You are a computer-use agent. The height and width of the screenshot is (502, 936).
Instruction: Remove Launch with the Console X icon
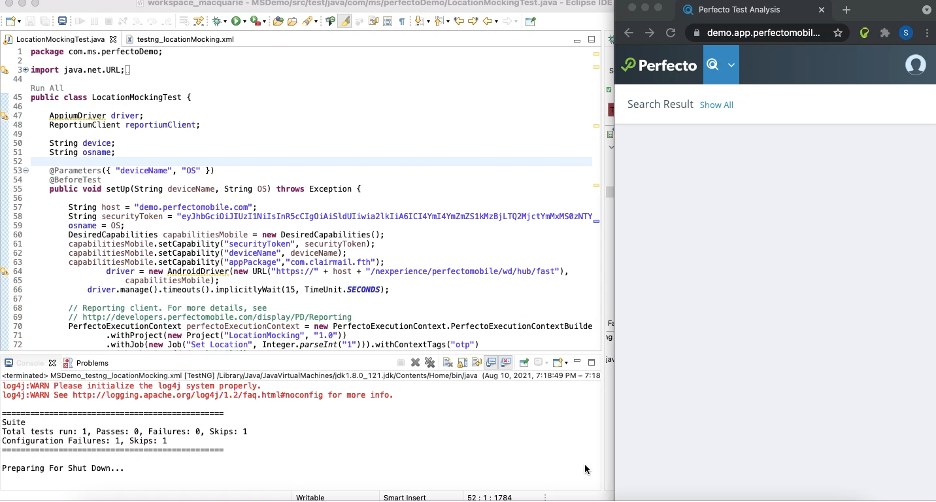(x=415, y=362)
